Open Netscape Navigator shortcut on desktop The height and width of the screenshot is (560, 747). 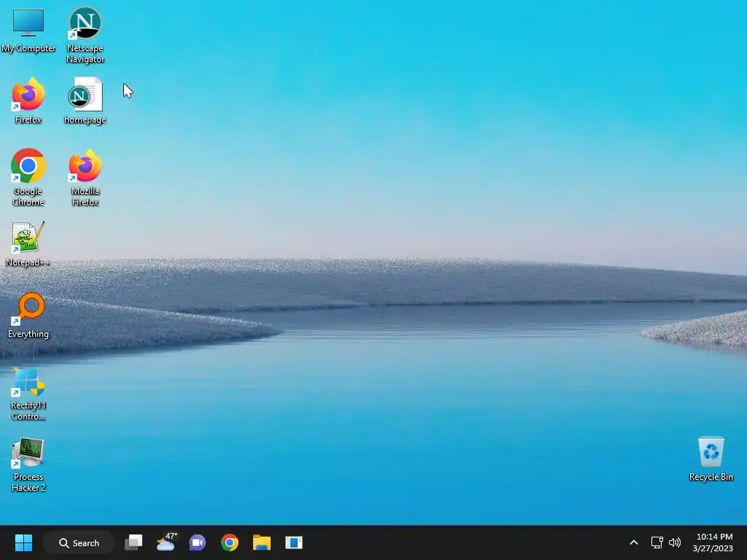[x=85, y=35]
